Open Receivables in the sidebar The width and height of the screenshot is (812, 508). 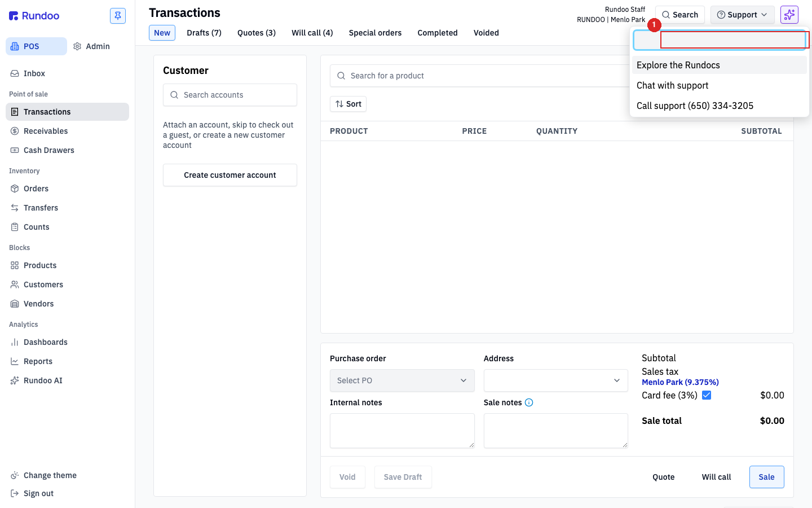pyautogui.click(x=68, y=131)
